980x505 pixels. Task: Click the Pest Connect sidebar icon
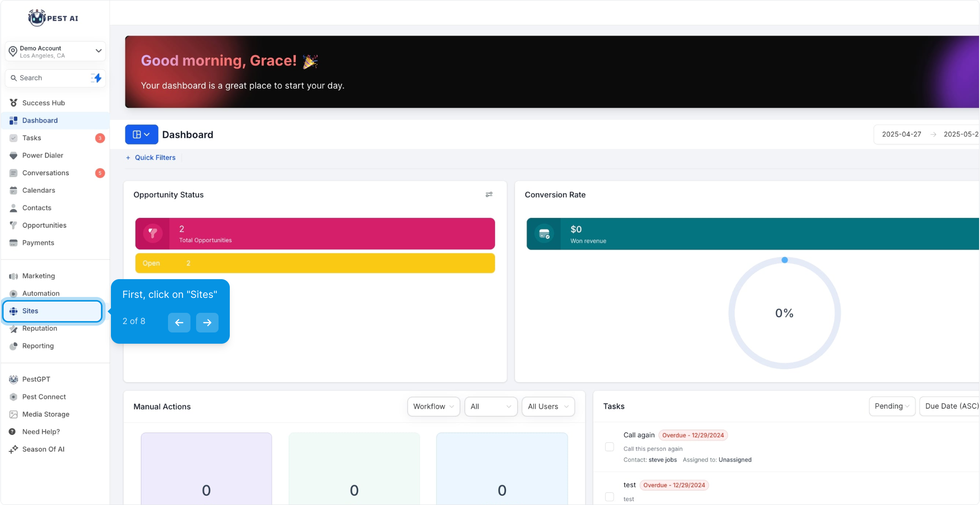click(14, 397)
